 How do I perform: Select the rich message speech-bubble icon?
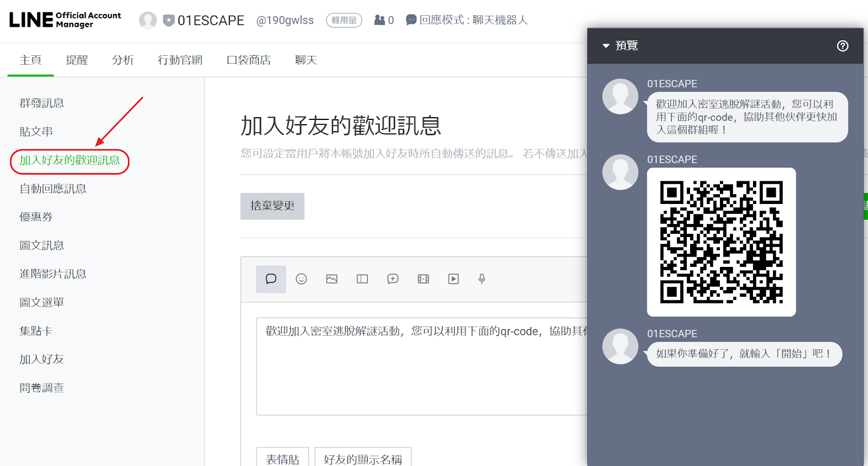tap(393, 279)
